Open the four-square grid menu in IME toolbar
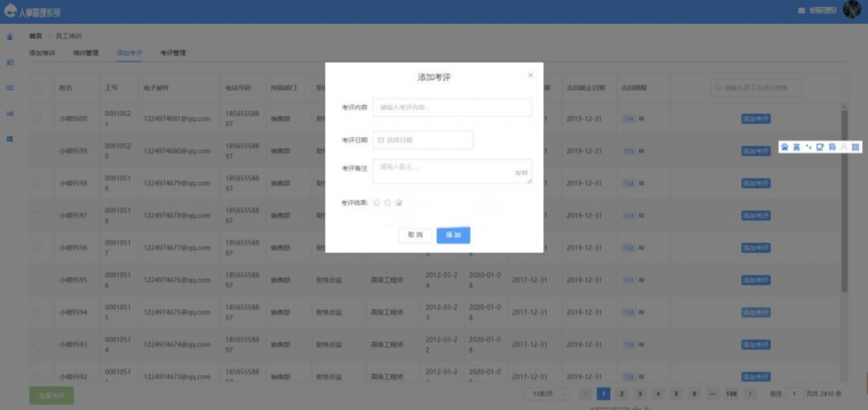 856,147
